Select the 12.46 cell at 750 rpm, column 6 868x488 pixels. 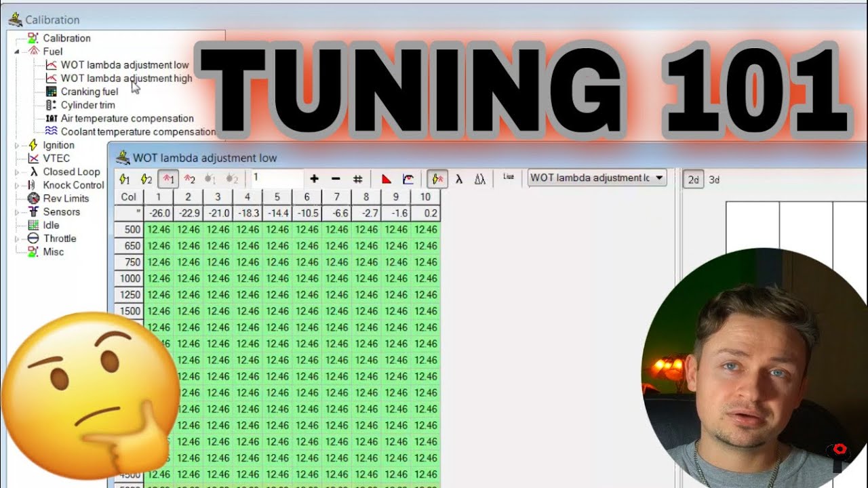[307, 262]
